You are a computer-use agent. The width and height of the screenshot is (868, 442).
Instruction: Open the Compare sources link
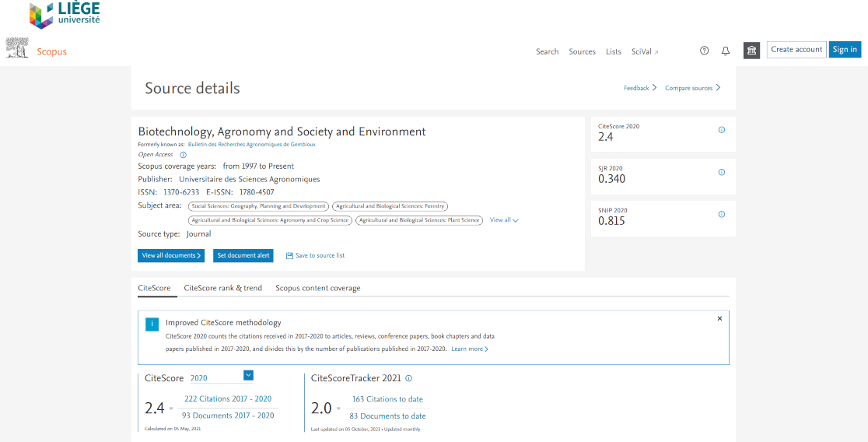click(692, 88)
